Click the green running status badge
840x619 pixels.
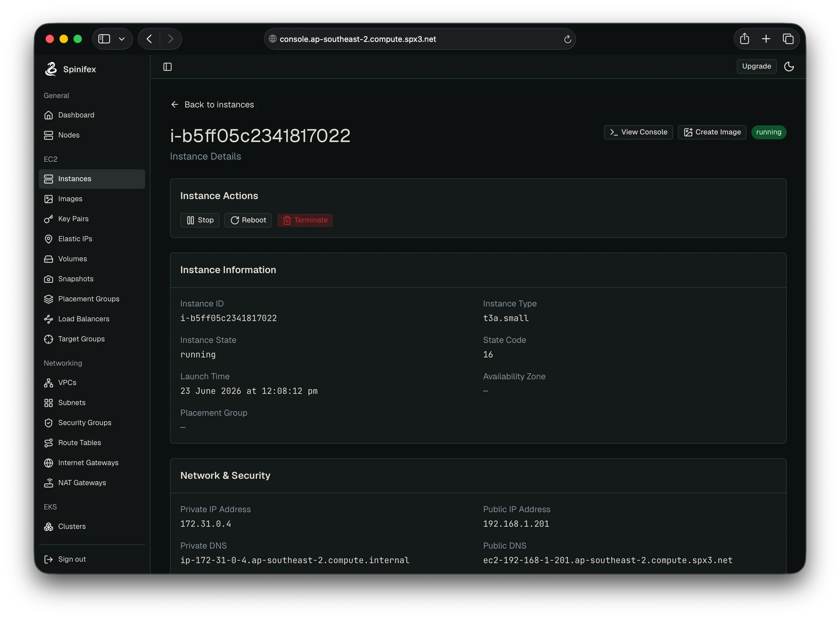(768, 132)
